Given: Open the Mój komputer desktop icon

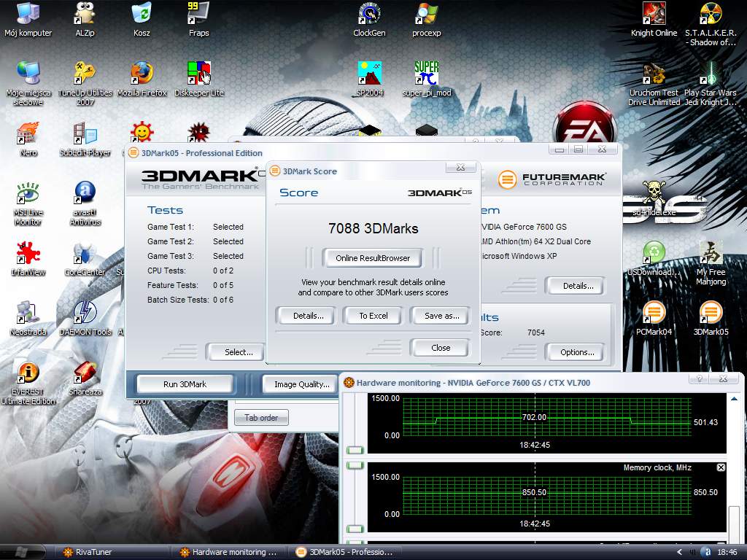Looking at the screenshot, I should 28,20.
